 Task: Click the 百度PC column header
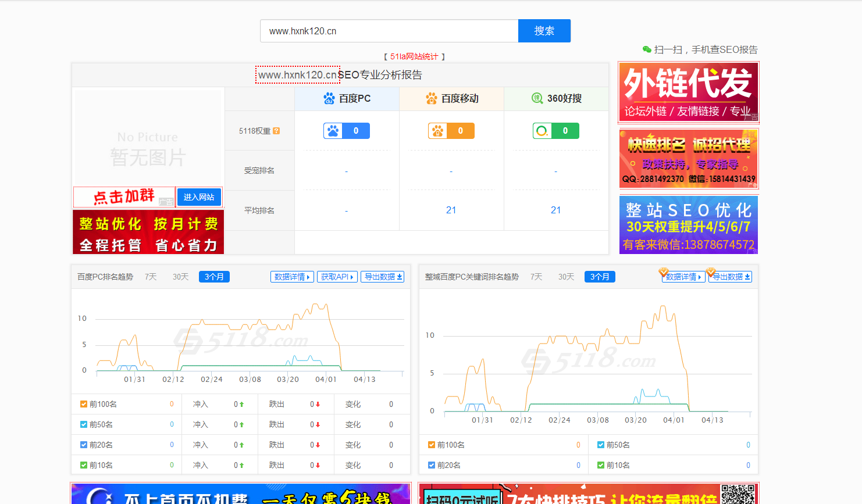(347, 98)
